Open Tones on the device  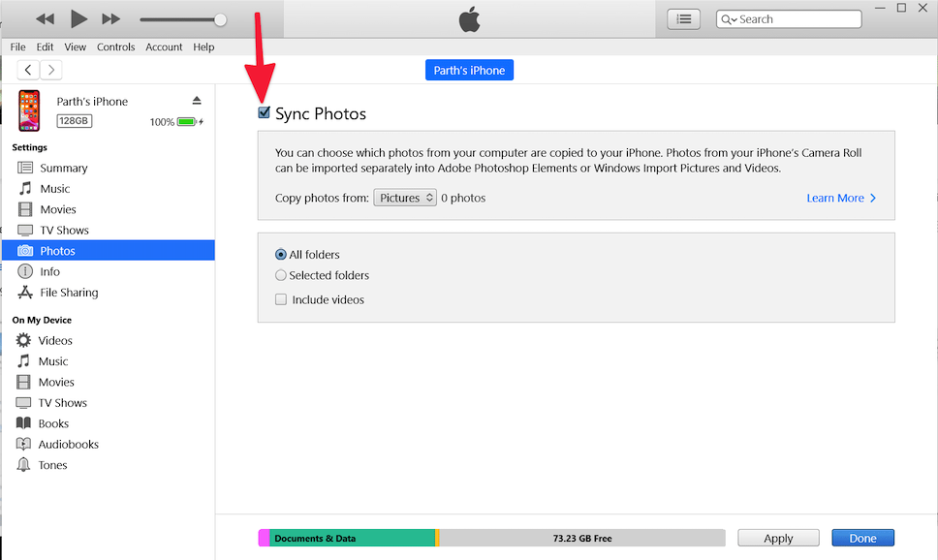(52, 465)
